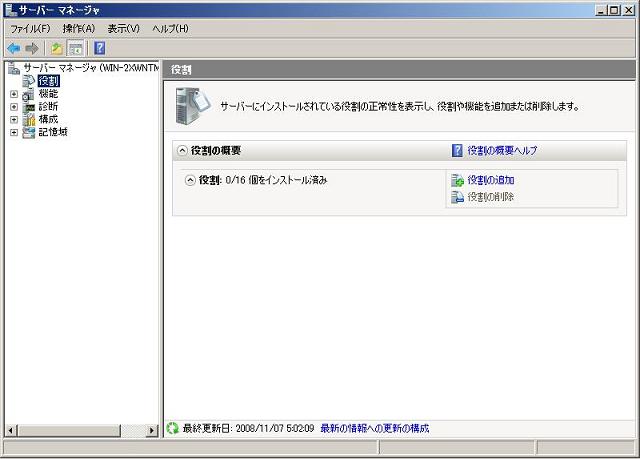Viewport: 640px width, 459px height.
Task: Click the Back arrow toolbar icon
Action: pos(14,49)
